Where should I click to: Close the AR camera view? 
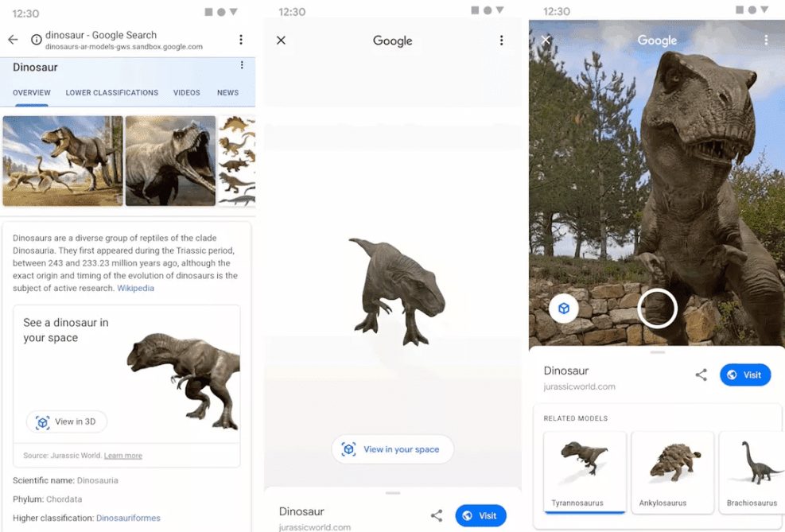[x=546, y=40]
